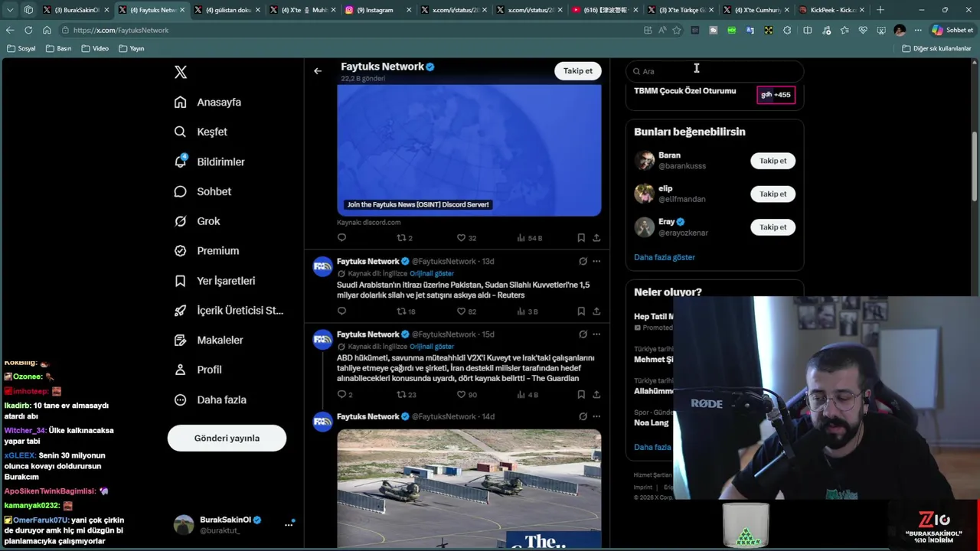Open more options on helicopter post

(596, 417)
